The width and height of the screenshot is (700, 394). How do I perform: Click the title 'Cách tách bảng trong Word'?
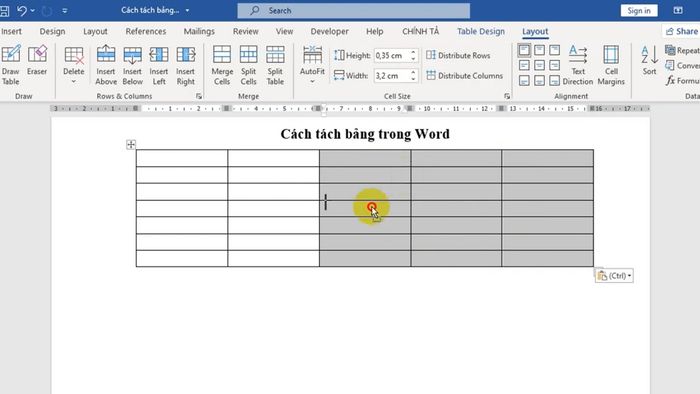tap(365, 134)
